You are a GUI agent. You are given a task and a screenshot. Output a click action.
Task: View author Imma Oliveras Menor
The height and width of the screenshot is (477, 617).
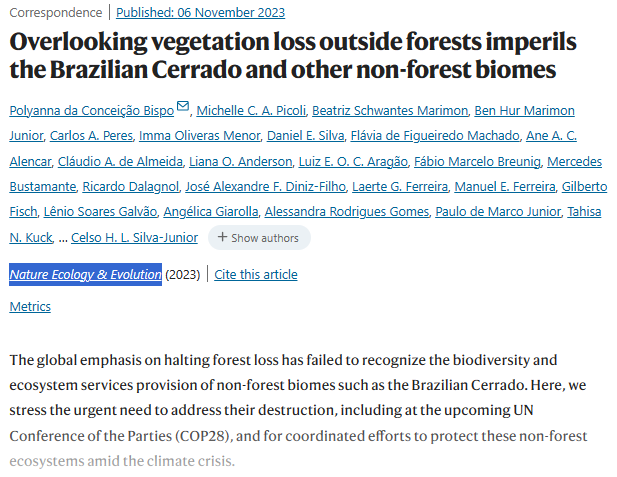[199, 135]
